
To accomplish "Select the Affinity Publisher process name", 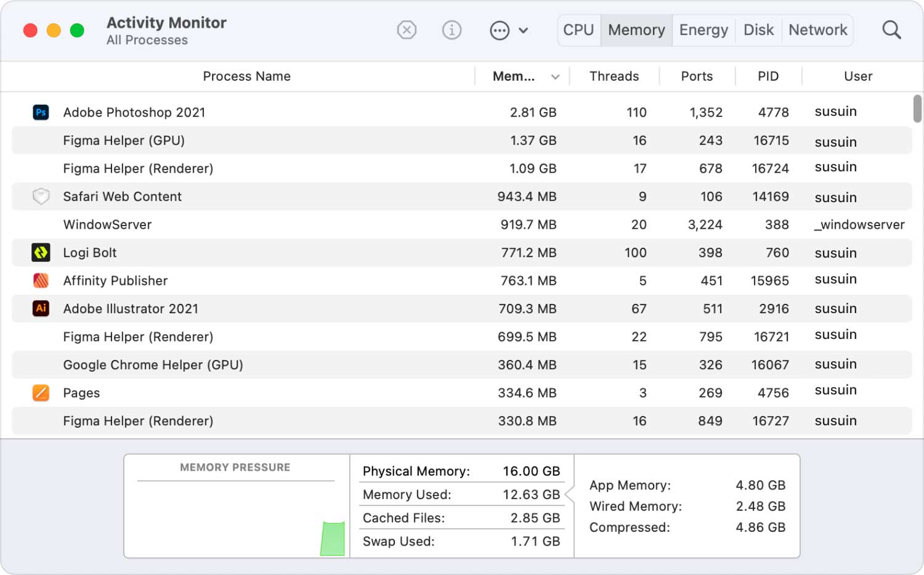I will [x=115, y=280].
